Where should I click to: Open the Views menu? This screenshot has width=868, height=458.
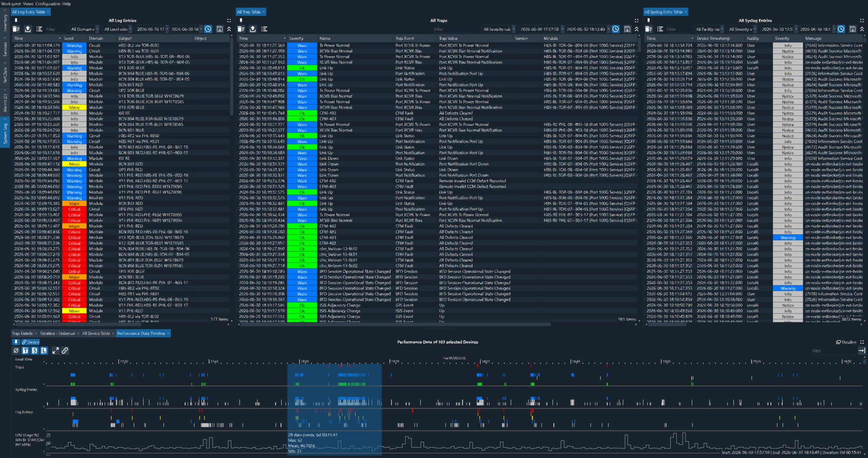[x=28, y=3]
